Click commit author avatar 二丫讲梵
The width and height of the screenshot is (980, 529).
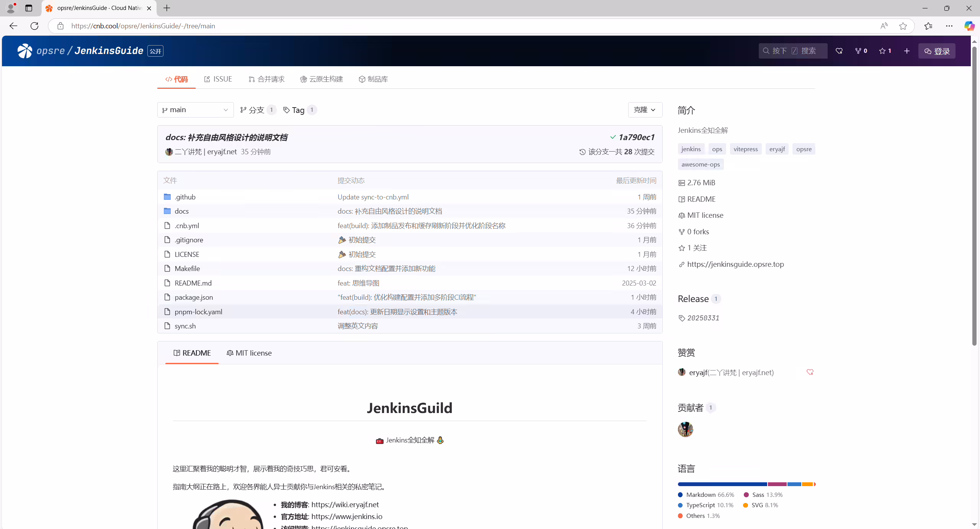(169, 152)
